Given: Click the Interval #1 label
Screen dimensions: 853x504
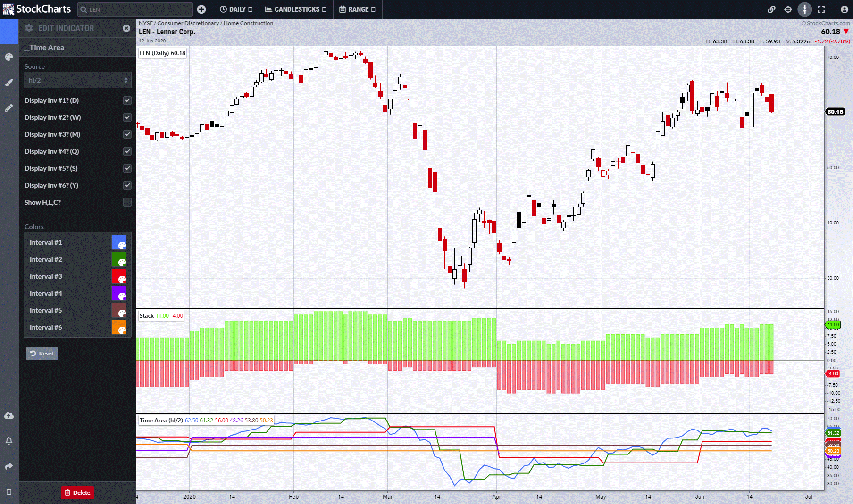Looking at the screenshot, I should point(46,242).
